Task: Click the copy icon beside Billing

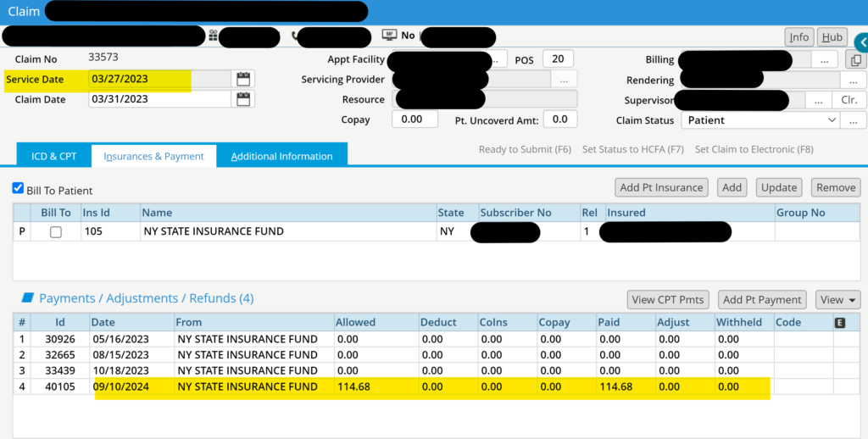Action: (856, 60)
